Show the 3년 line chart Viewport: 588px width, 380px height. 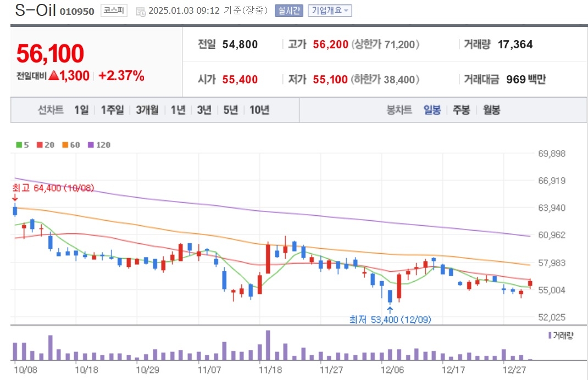(x=204, y=110)
